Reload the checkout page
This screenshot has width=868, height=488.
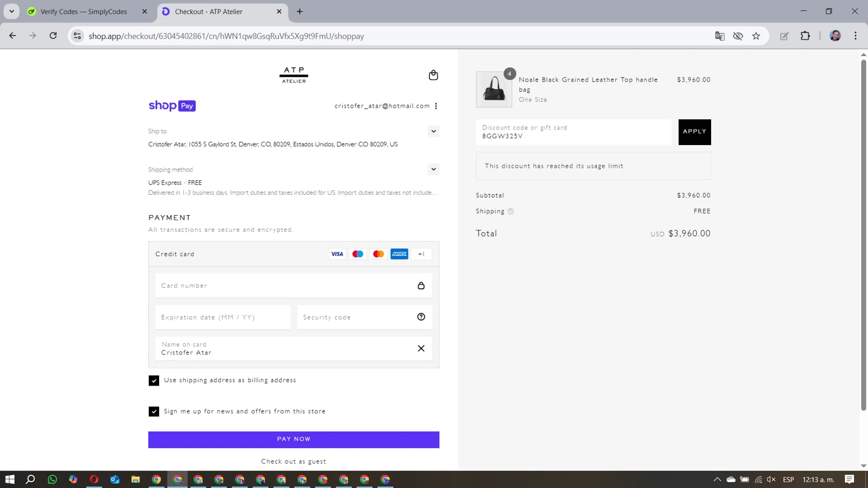click(x=53, y=36)
